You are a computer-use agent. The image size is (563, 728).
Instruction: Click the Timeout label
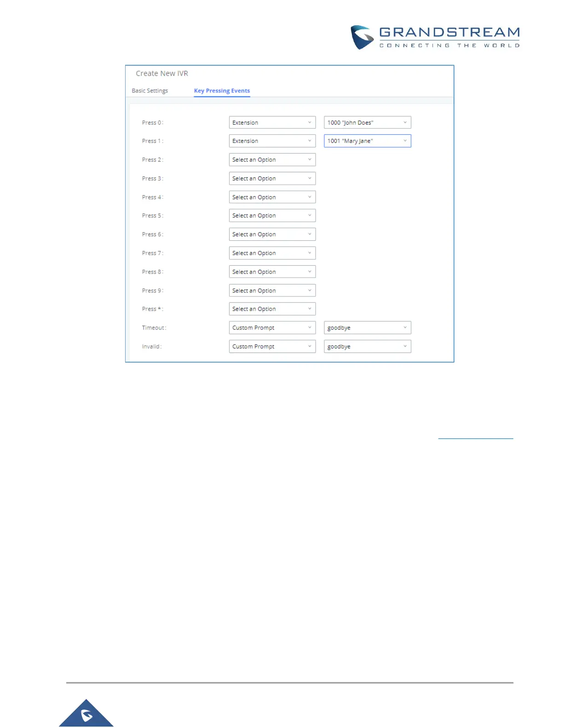click(x=154, y=328)
